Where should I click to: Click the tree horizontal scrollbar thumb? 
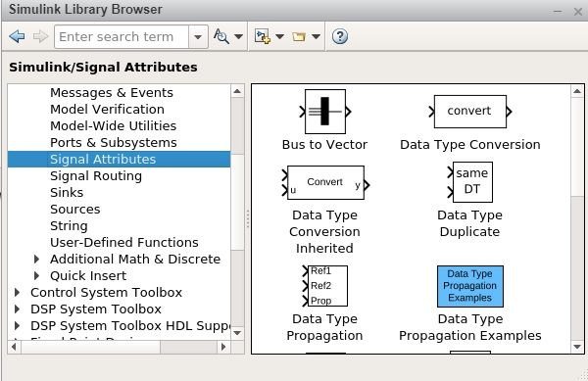[91, 347]
